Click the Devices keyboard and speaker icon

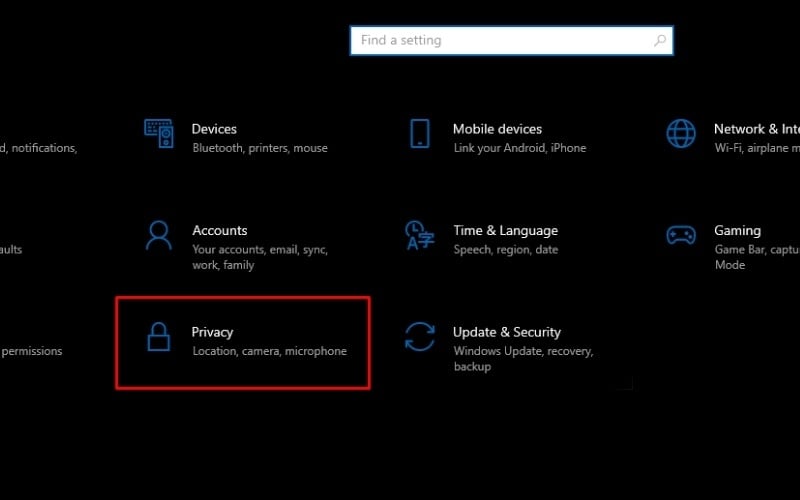click(159, 133)
